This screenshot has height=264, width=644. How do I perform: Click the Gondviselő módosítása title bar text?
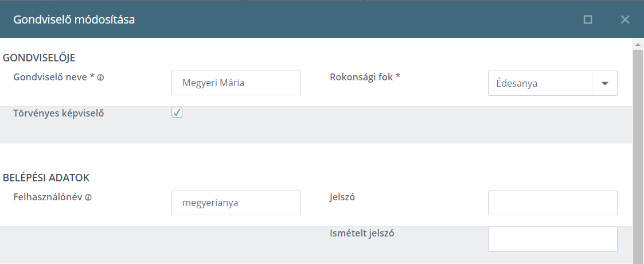pos(74,20)
